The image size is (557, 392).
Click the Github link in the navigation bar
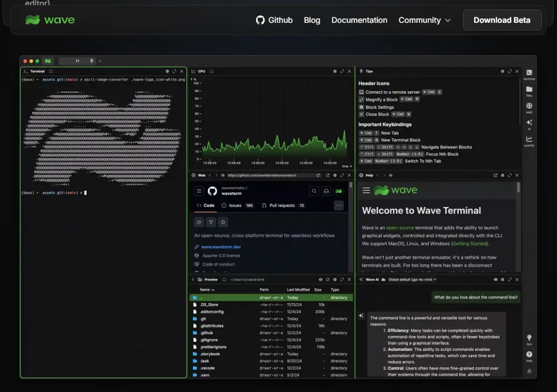click(x=274, y=20)
